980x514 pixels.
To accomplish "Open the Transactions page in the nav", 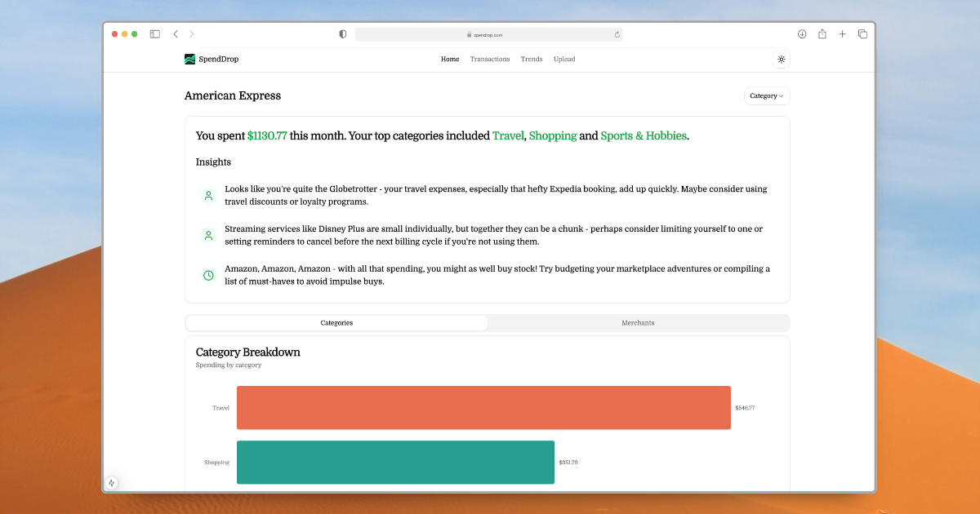I will pyautogui.click(x=490, y=59).
